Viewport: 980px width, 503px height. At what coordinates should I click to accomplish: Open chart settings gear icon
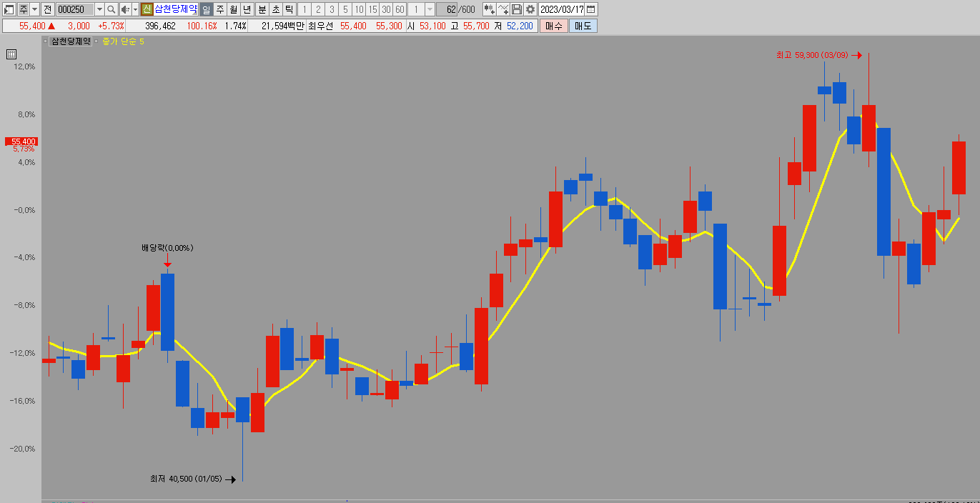[530, 9]
